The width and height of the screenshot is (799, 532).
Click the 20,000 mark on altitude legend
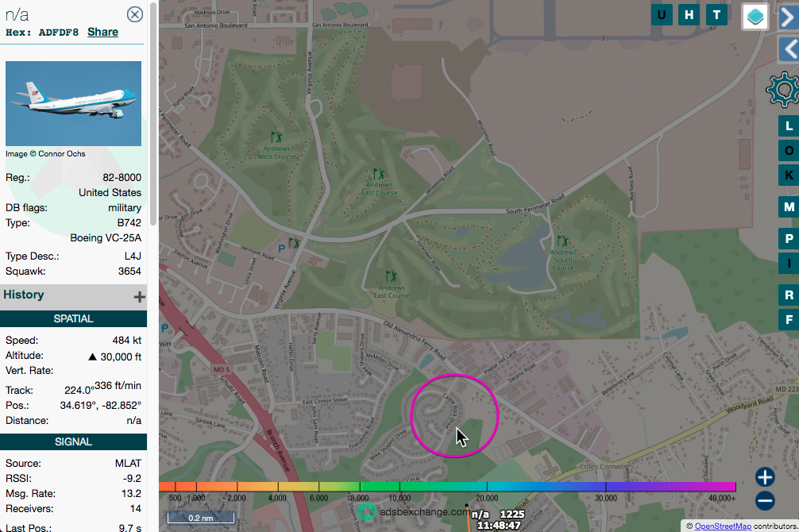point(487,498)
